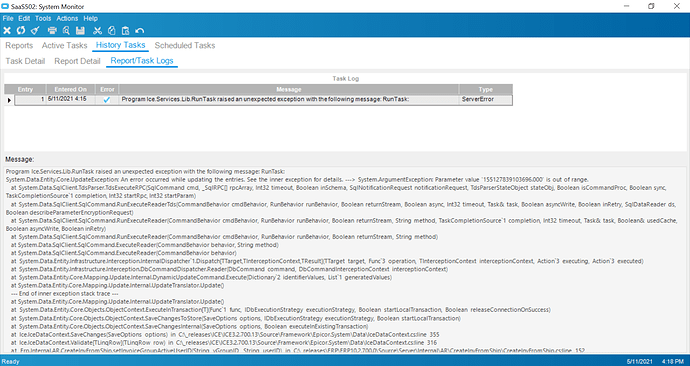Click inside the Message stack trace text box
Image resolution: width=690 pixels, height=366 pixels.
tap(345, 260)
